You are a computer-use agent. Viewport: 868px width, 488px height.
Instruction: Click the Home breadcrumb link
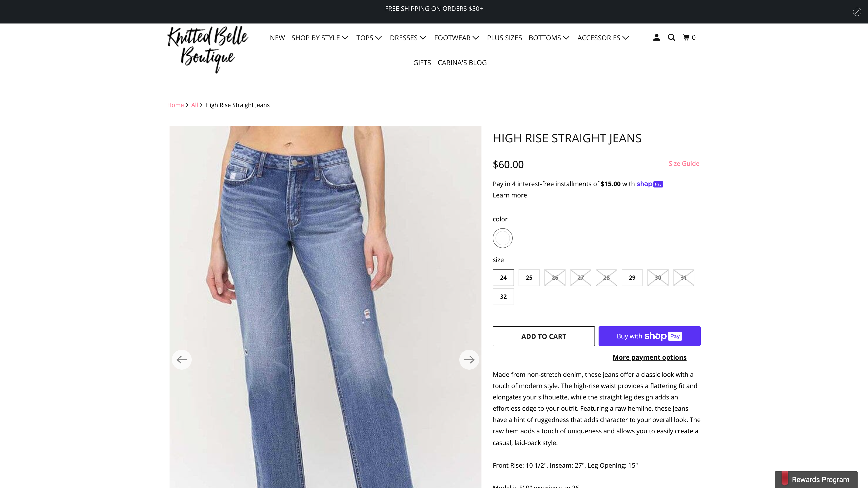point(175,105)
